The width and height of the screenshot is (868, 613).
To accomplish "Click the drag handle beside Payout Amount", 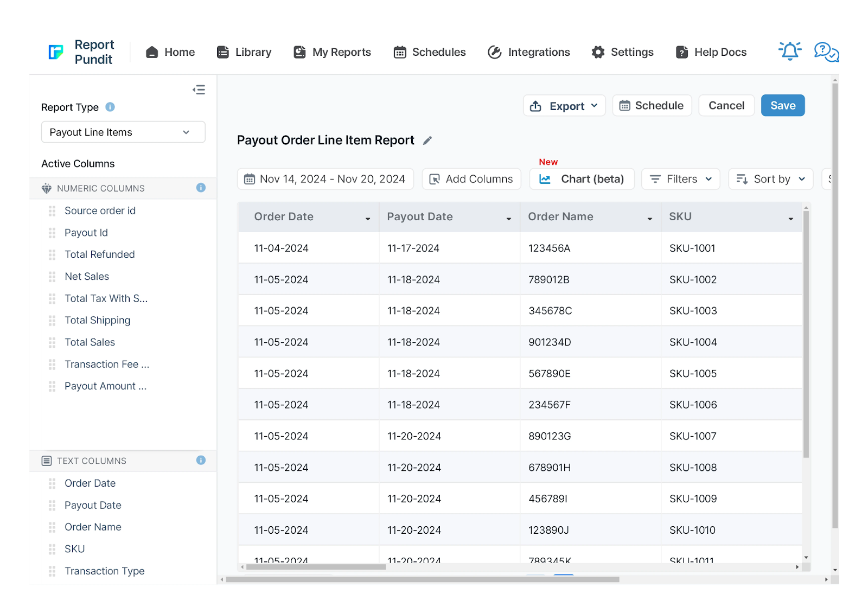I will [52, 386].
